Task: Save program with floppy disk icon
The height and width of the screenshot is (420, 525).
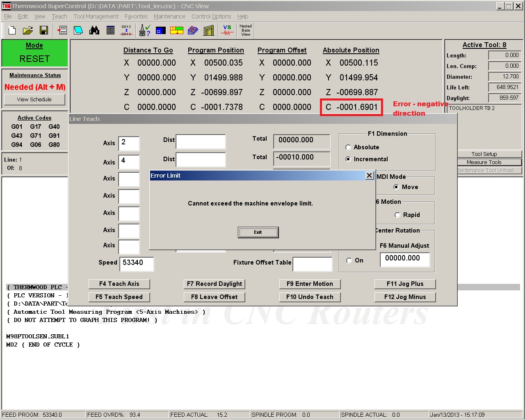Action: pyautogui.click(x=44, y=30)
